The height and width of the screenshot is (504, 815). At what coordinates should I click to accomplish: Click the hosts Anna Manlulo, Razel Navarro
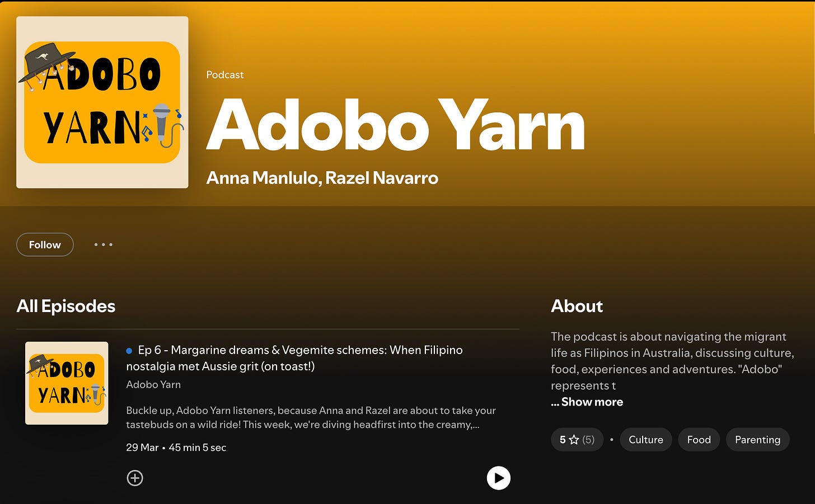[x=322, y=178]
